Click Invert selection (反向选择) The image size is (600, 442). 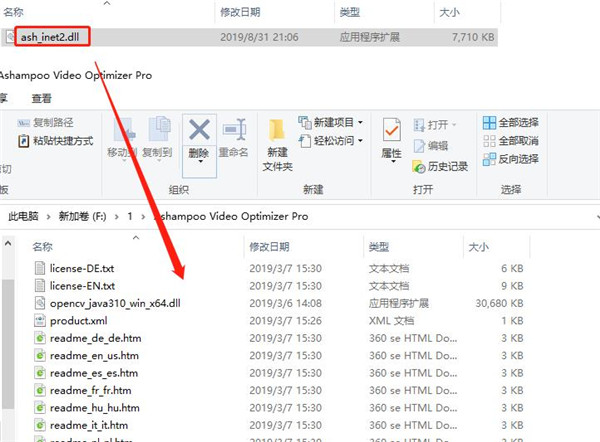510,159
